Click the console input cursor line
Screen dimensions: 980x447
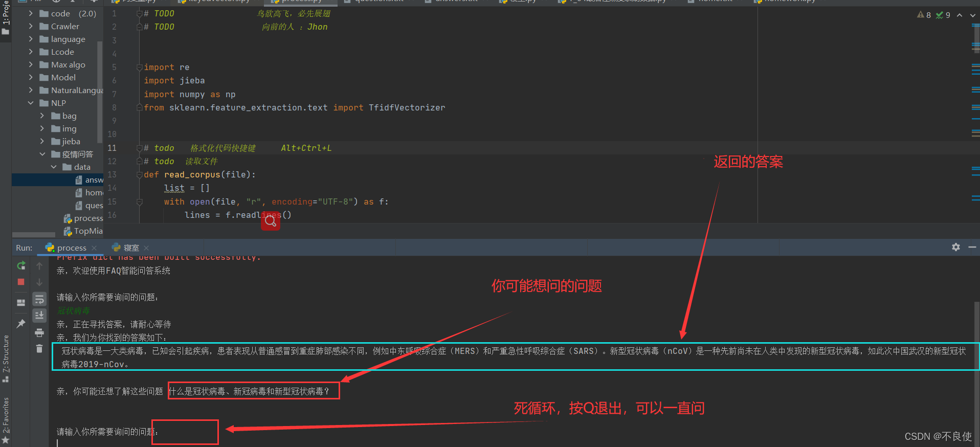tap(57, 443)
